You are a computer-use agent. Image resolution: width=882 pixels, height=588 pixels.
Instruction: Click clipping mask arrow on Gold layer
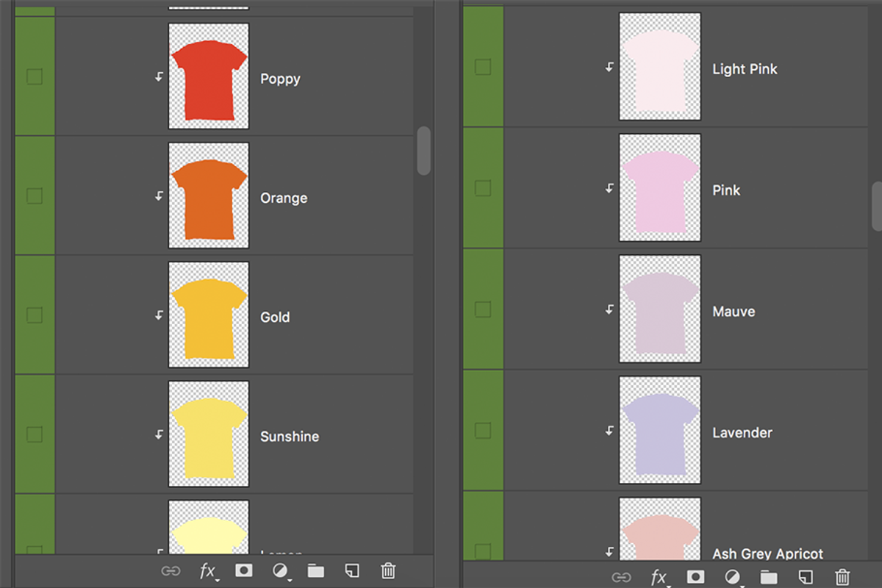pyautogui.click(x=159, y=315)
